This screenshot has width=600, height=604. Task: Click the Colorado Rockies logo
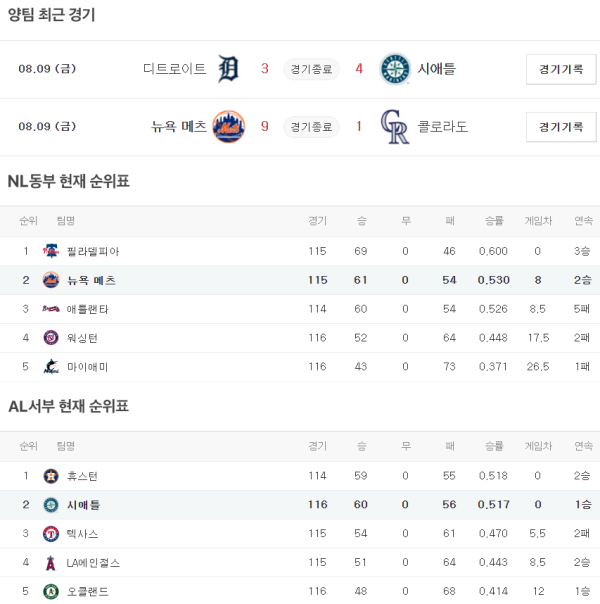pyautogui.click(x=395, y=127)
